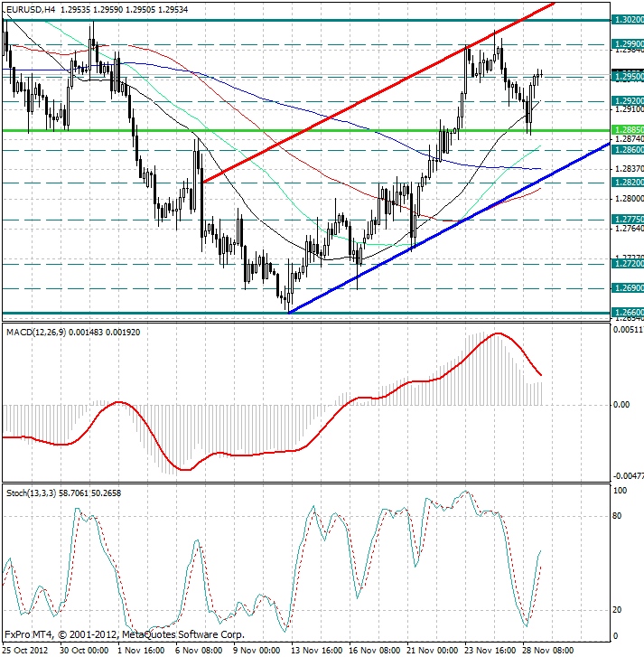Click the 1.2720 price level label
The height and width of the screenshot is (657, 644).
tap(627, 264)
